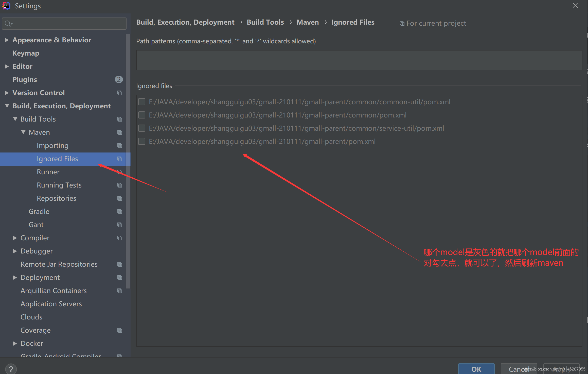Click the Path patterns input box
Image resolution: width=588 pixels, height=374 pixels.
tap(359, 60)
